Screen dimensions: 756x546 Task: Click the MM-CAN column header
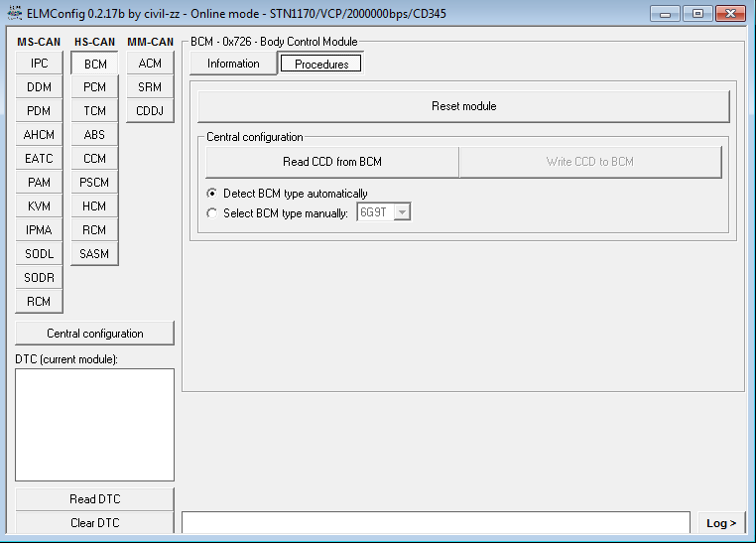[151, 42]
